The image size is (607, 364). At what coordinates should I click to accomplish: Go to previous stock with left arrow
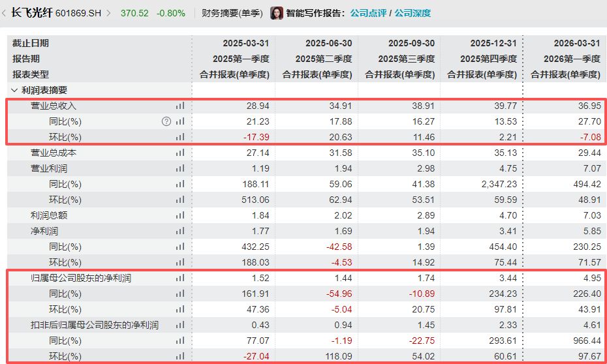click(3, 13)
